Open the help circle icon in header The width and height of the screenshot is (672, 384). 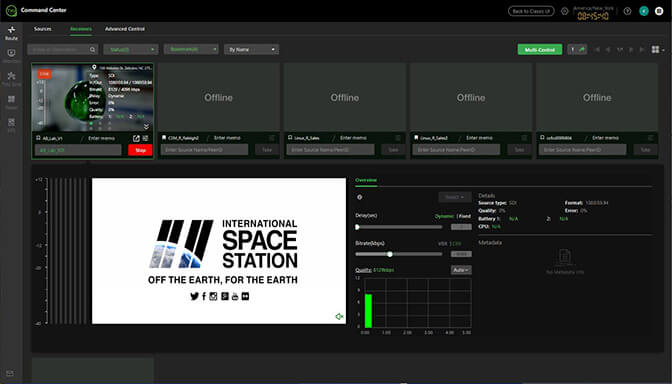[x=627, y=11]
